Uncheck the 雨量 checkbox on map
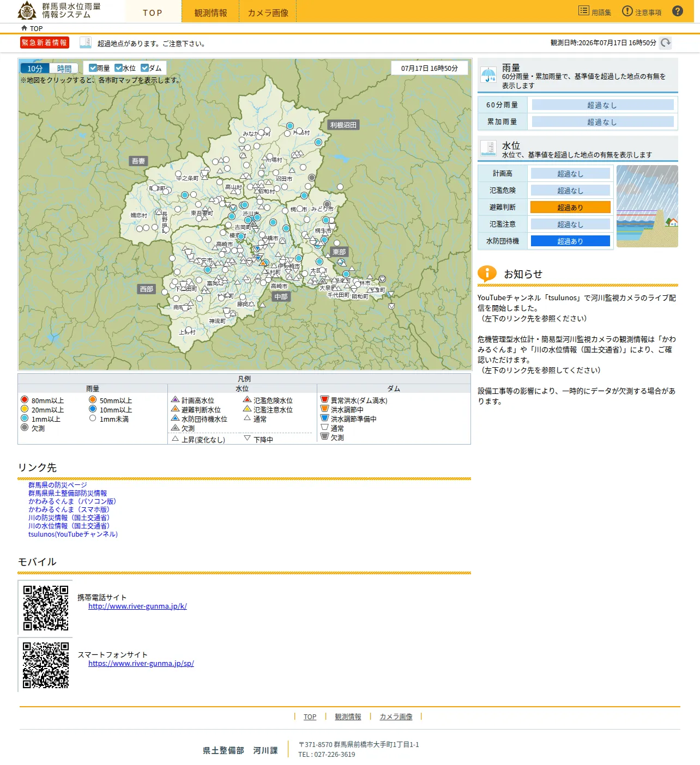The image size is (700, 765). coord(93,68)
